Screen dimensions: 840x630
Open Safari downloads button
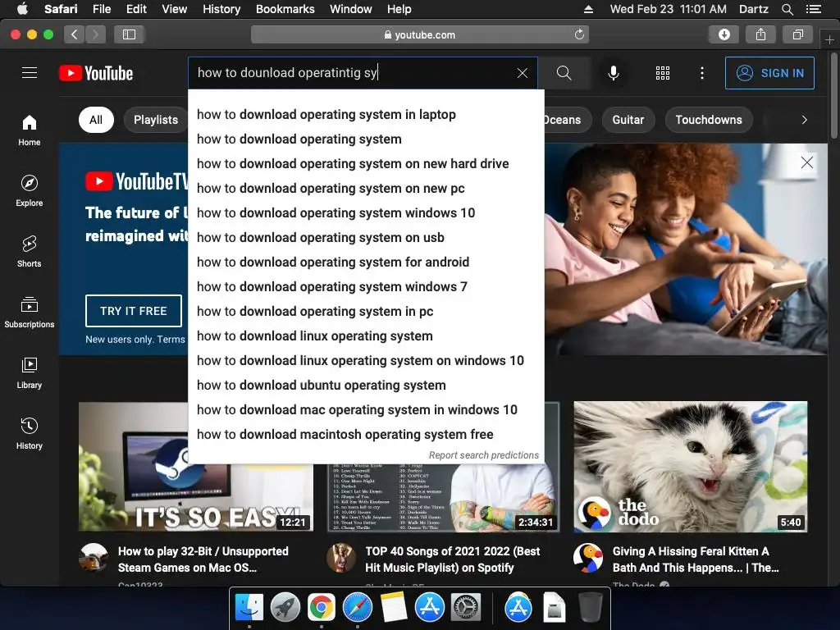point(724,34)
